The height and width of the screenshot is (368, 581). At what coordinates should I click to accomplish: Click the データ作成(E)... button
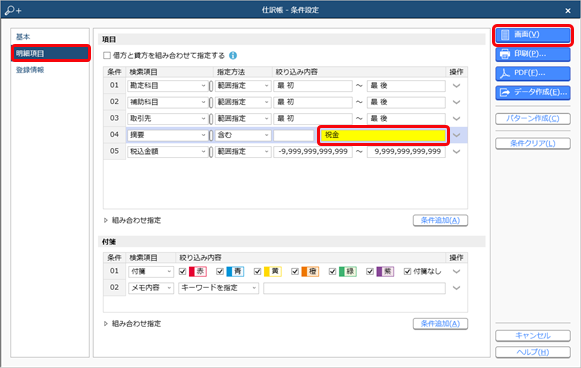[x=533, y=93]
